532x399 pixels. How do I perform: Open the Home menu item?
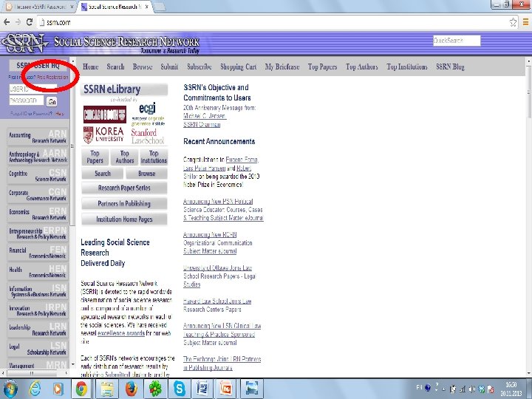(91, 66)
